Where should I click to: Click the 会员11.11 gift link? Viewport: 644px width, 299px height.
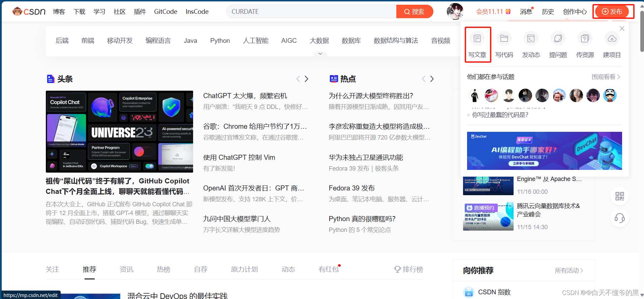pos(493,11)
